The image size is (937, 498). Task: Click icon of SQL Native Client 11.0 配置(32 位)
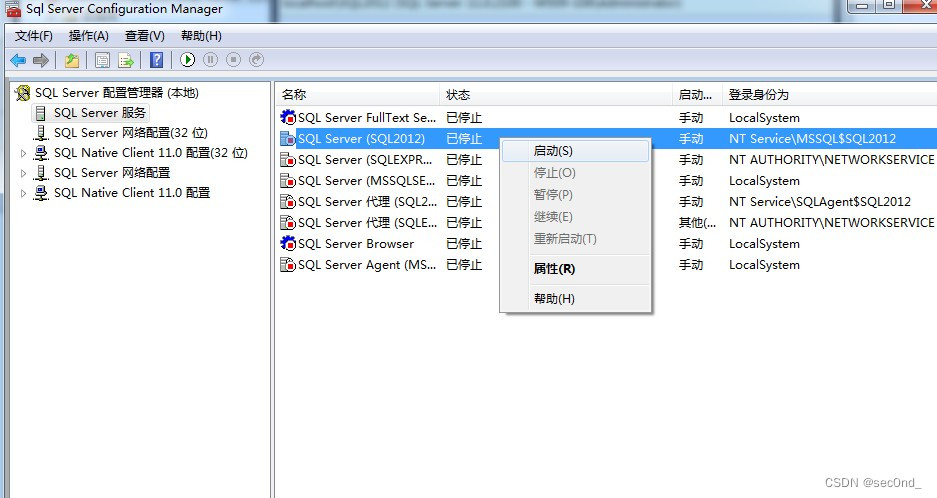(41, 153)
